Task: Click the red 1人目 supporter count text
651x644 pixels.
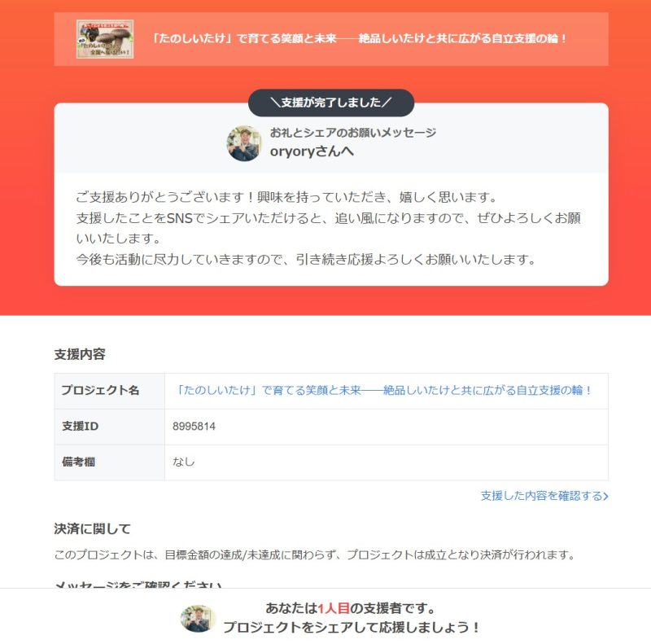Action: [334, 608]
